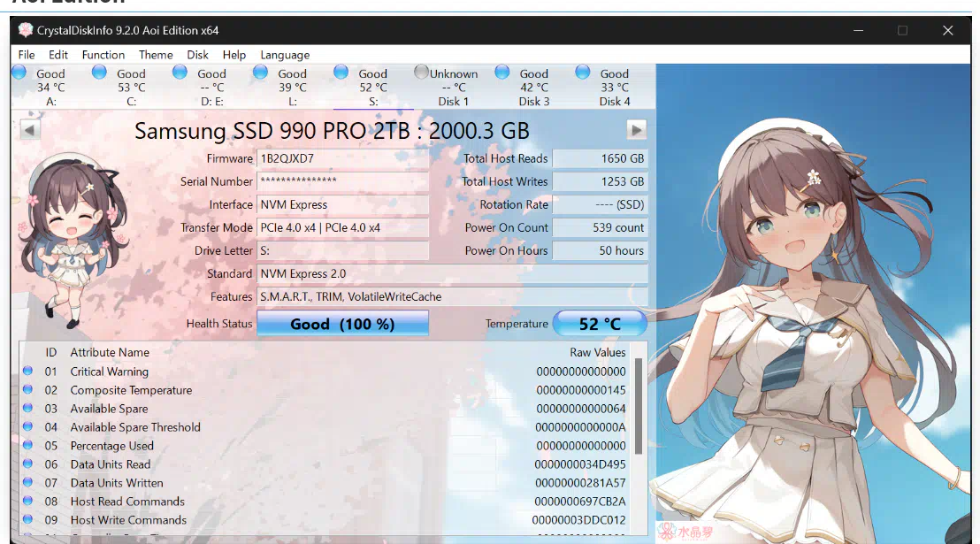Click the Power On Hours value 50 hours
Screen dimensions: 980x544
[x=600, y=250]
